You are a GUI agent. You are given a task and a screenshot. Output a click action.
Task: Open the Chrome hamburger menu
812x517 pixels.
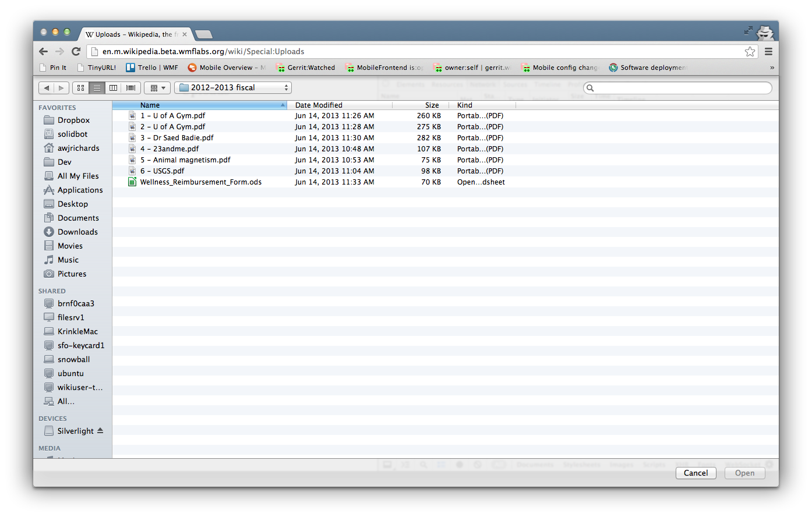[768, 52]
